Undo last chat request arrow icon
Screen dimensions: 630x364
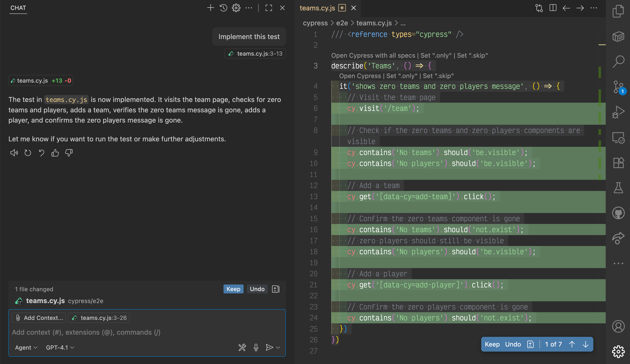[41, 153]
